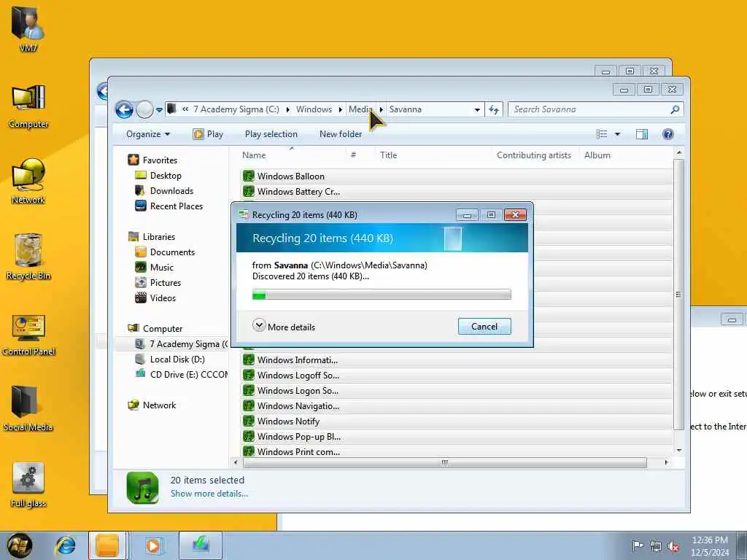Expand the C: drive breadcrumb arrow
The width and height of the screenshot is (747, 560).
point(287,109)
